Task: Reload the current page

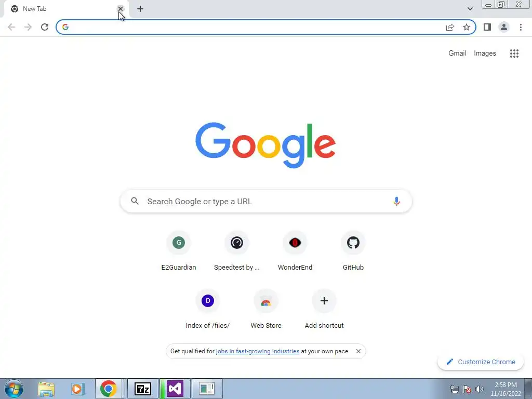Action: point(45,27)
